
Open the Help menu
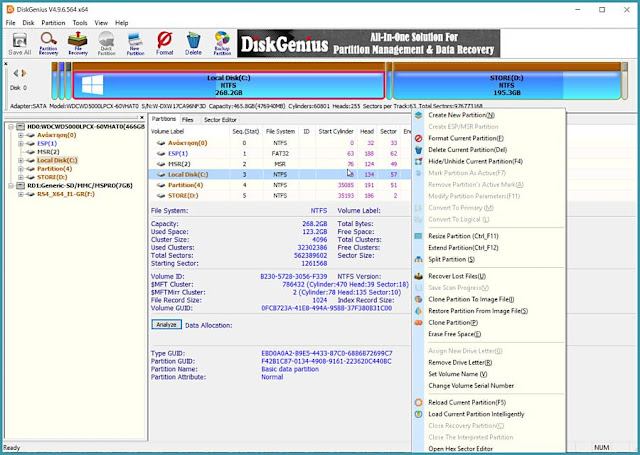point(122,23)
